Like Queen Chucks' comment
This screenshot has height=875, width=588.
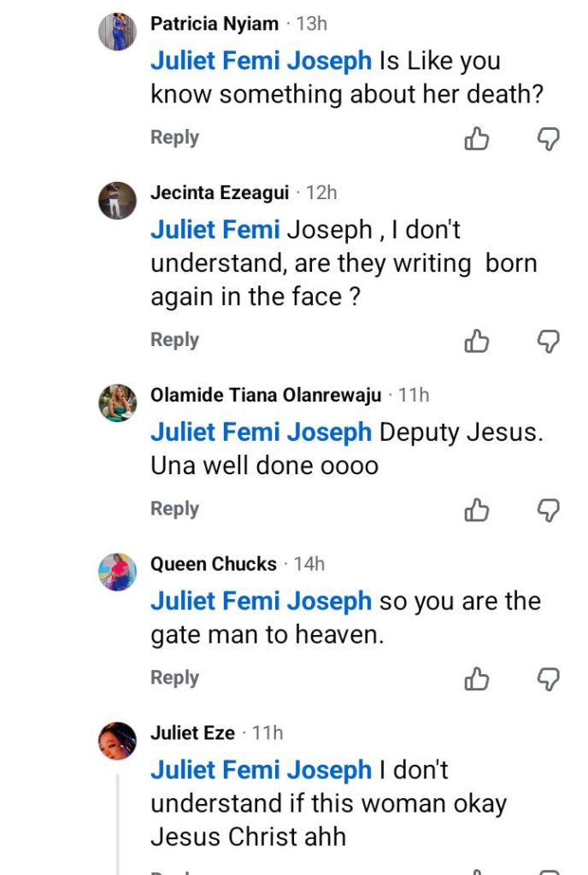coord(477,679)
